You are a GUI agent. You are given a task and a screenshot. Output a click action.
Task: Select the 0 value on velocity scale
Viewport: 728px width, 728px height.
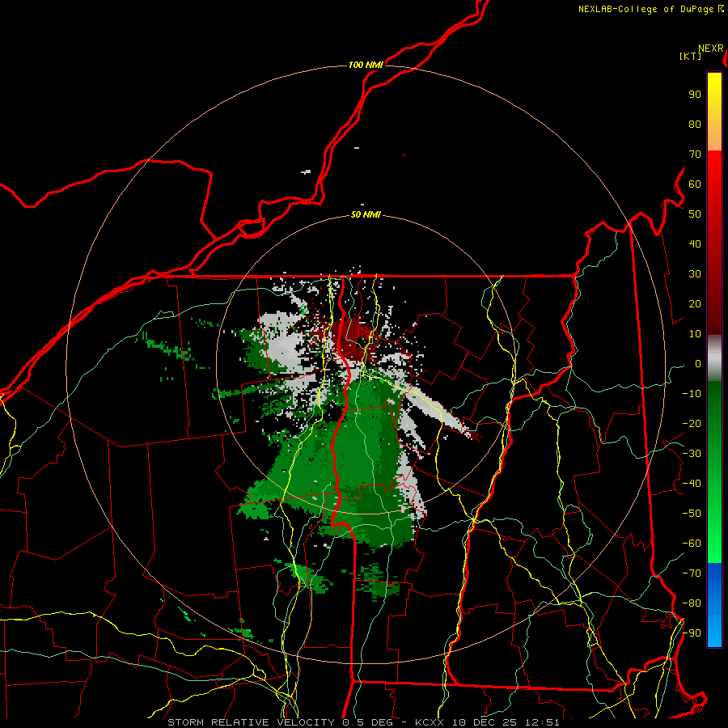(698, 364)
